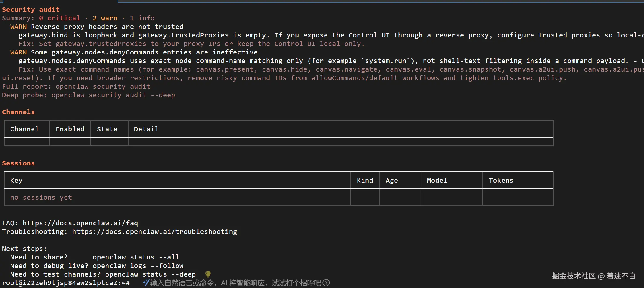Click the Detail column header
The image size is (644, 288).
[x=146, y=129]
